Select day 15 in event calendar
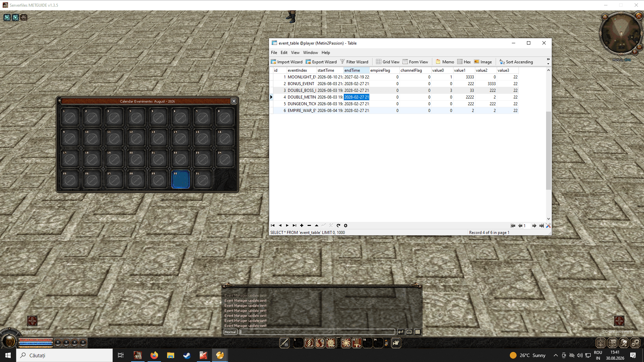The image size is (644, 362). tap(203, 138)
